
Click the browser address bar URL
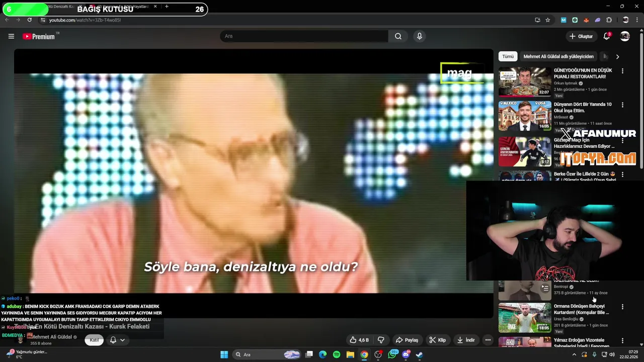click(85, 20)
